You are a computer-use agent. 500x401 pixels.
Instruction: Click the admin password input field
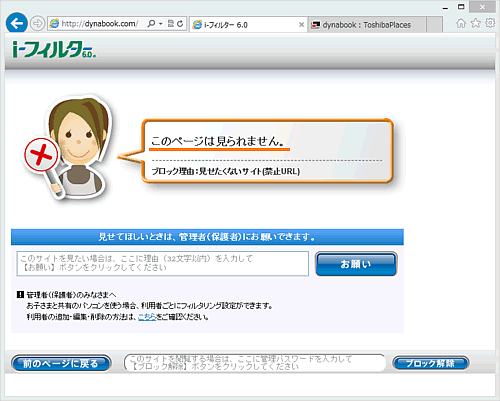coord(255,363)
